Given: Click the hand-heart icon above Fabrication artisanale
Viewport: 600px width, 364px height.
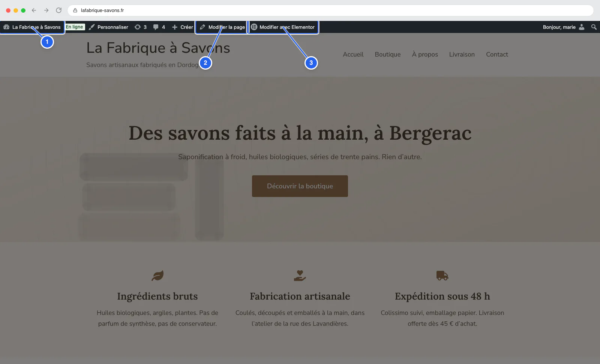Looking at the screenshot, I should coord(300,276).
